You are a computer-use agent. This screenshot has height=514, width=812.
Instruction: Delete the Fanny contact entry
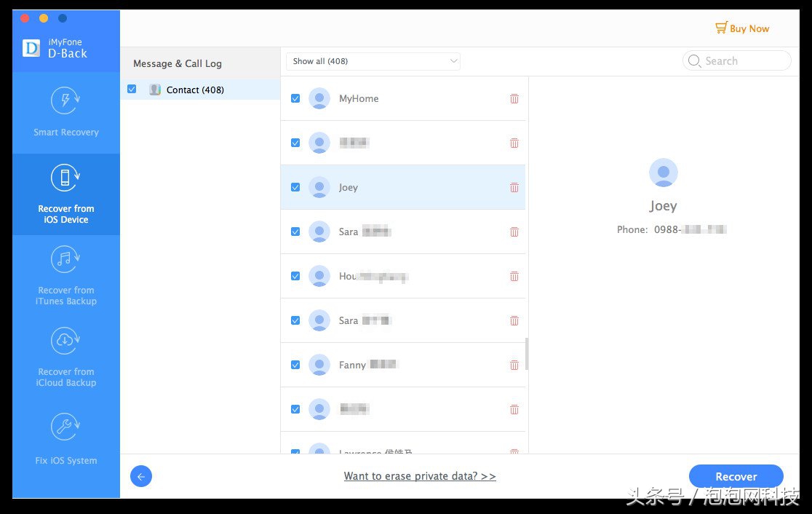(x=514, y=365)
